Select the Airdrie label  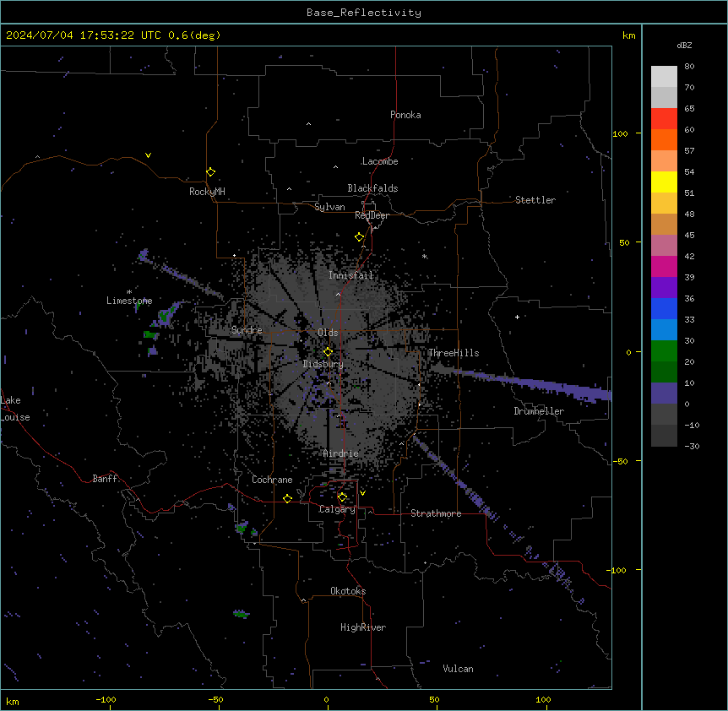(x=340, y=453)
